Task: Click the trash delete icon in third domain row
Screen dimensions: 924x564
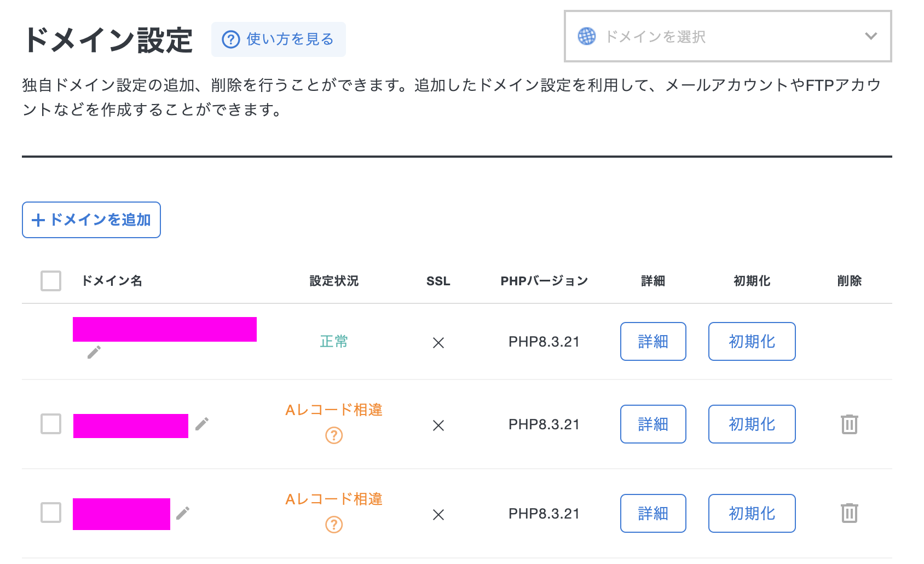Action: [849, 514]
